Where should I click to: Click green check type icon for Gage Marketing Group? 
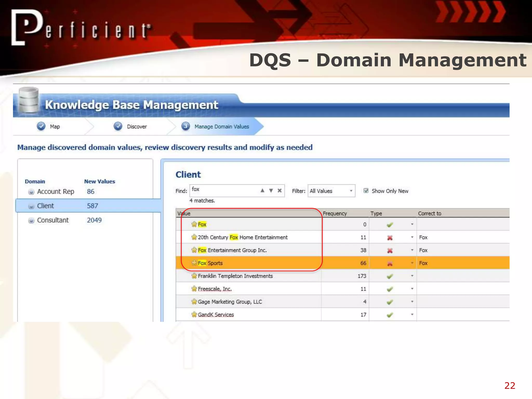(x=390, y=302)
